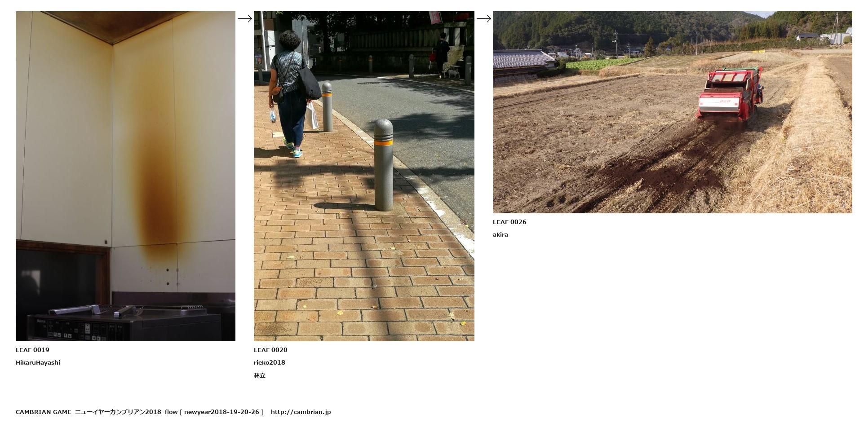Open the stained wall corner photo
The image size is (868, 423).
pos(125,176)
